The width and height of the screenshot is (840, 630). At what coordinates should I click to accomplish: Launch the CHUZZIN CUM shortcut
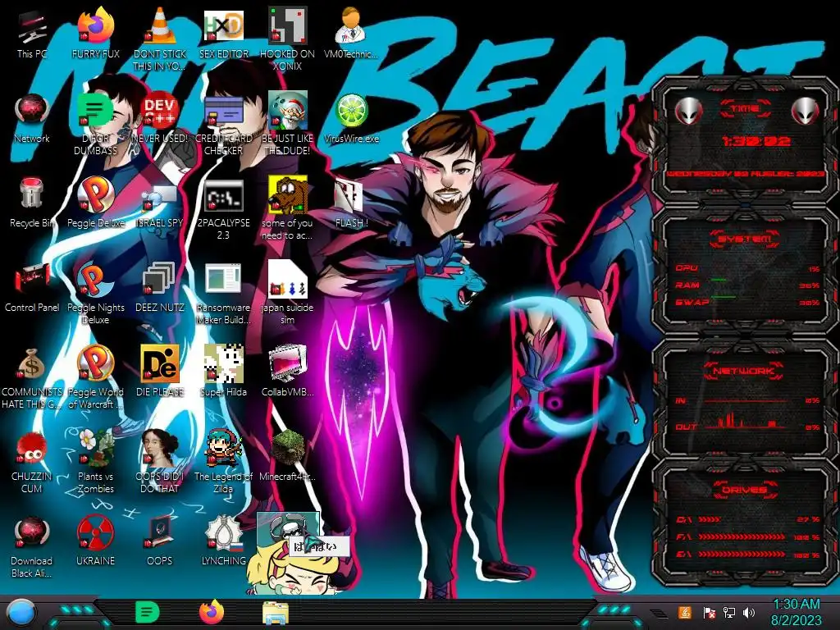[32, 462]
